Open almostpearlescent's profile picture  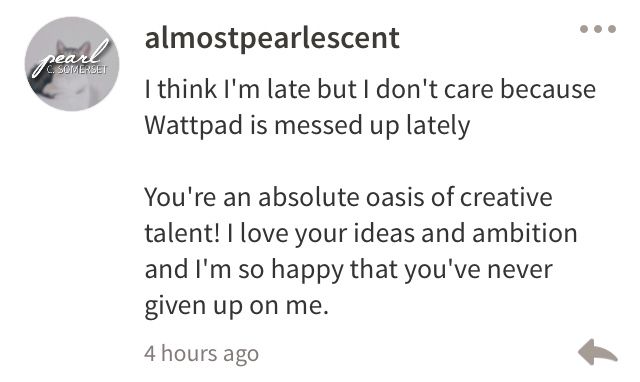[72, 64]
